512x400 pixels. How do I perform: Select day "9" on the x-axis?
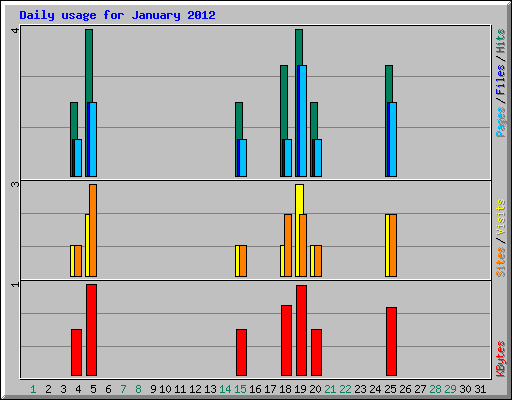tap(153, 389)
